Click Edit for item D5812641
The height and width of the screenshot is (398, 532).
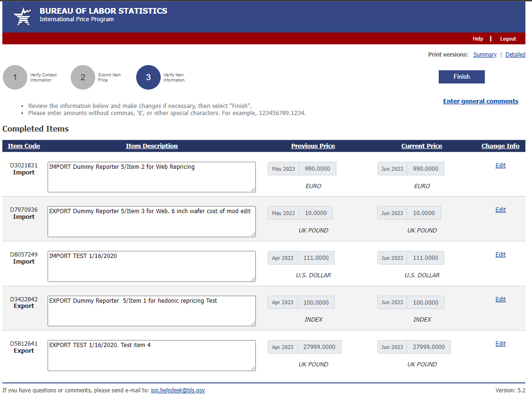pyautogui.click(x=500, y=344)
